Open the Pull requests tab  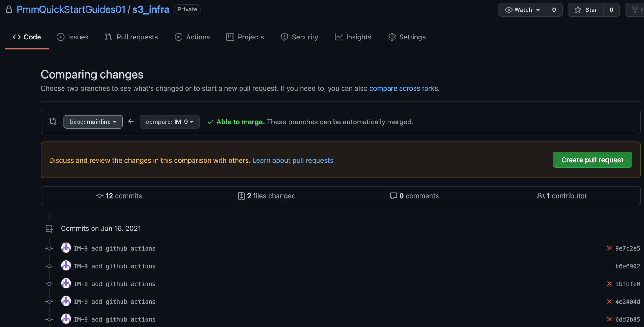[131, 37]
